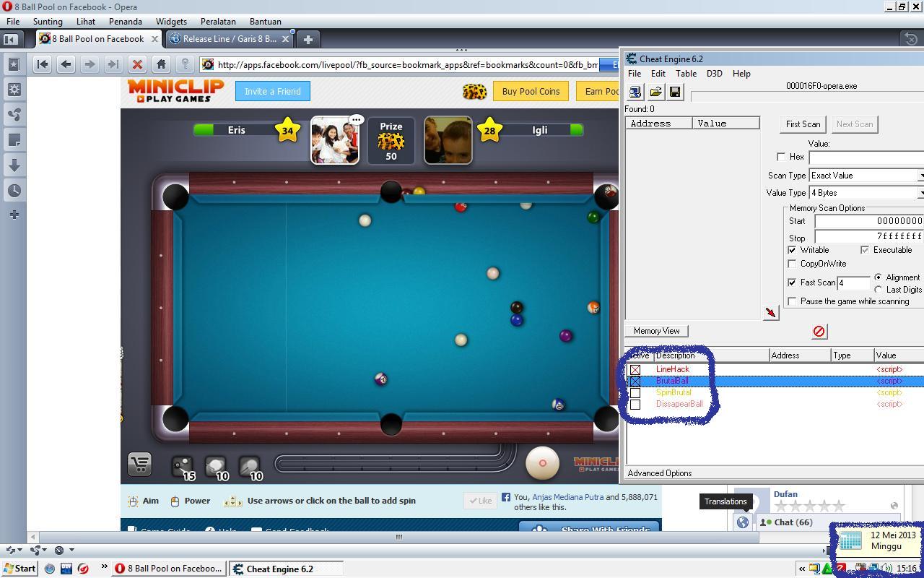Go back to previous page
This screenshot has width=924, height=578.
66,64
